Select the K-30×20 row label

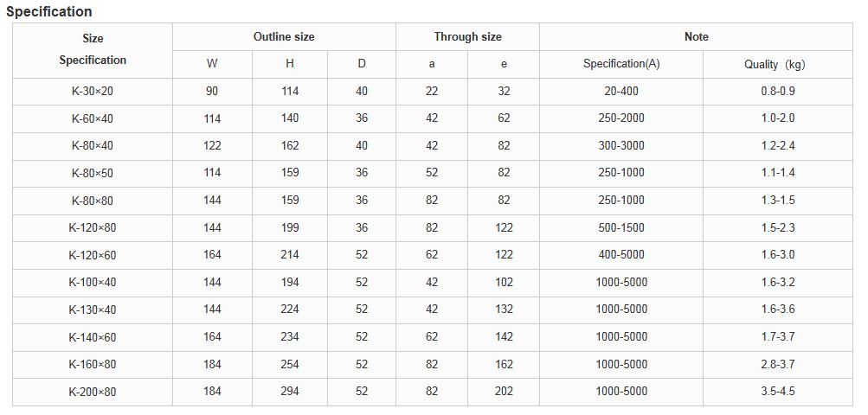(x=93, y=92)
